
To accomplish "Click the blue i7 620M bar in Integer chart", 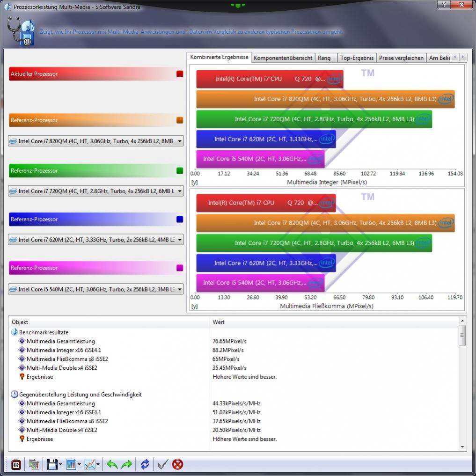I will point(266,139).
